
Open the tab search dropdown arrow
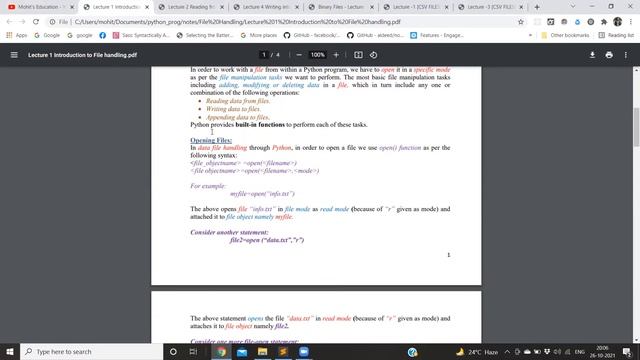573,7
